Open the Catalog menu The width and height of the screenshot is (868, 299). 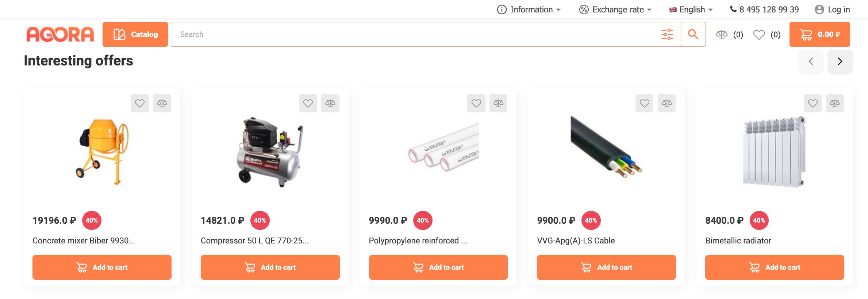(135, 34)
